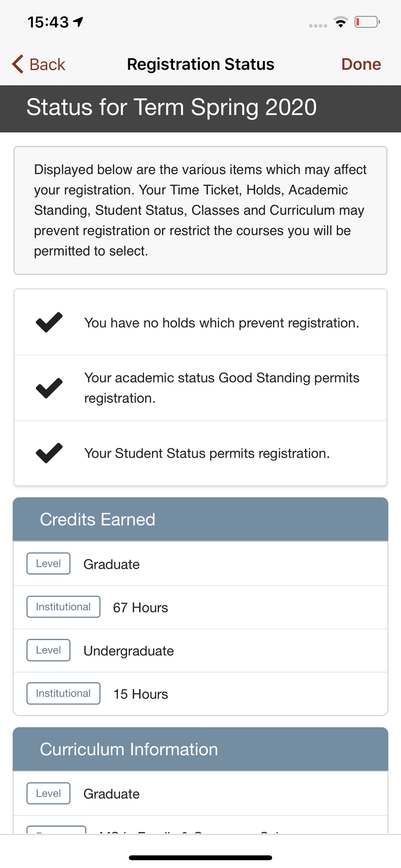Tap the 15:43 clock in status bar
This screenshot has height=868, width=401.
click(x=48, y=22)
